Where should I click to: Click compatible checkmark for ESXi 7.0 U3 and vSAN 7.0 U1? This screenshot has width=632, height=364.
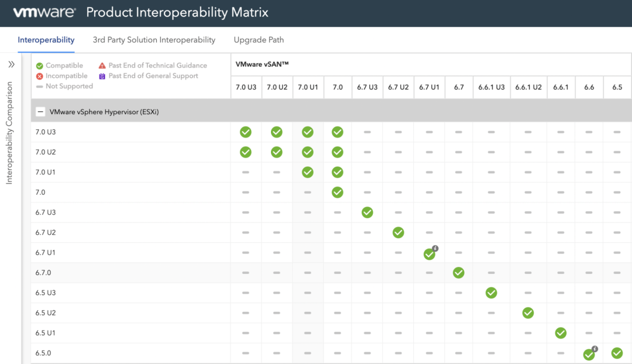pyautogui.click(x=308, y=132)
